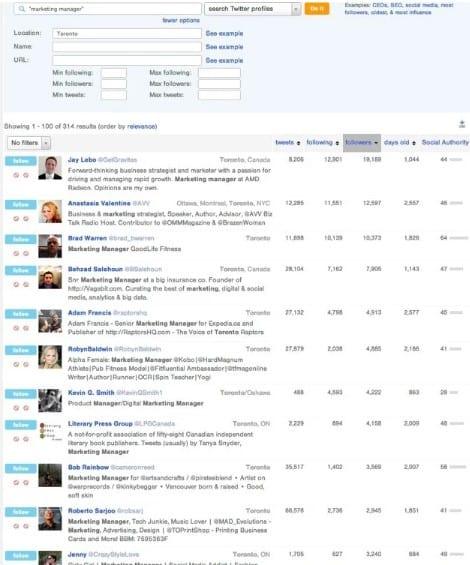Click the Name input field
The image size is (470, 565).
point(127,47)
